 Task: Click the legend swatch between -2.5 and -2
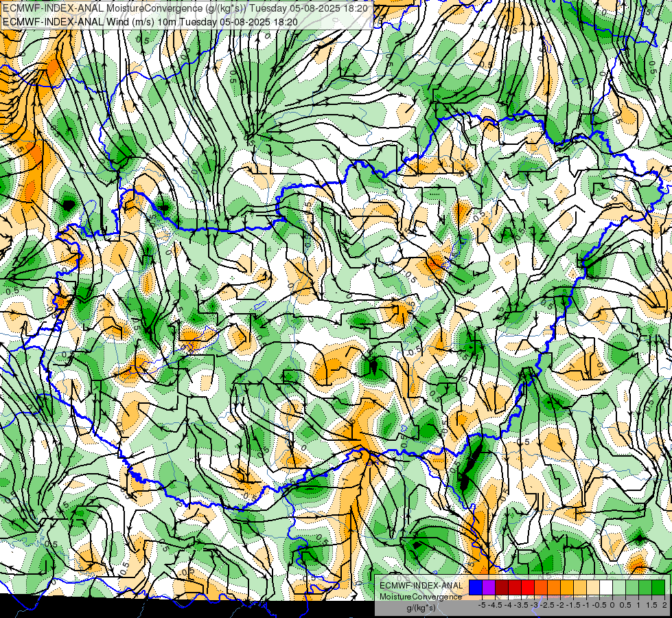pos(554,587)
